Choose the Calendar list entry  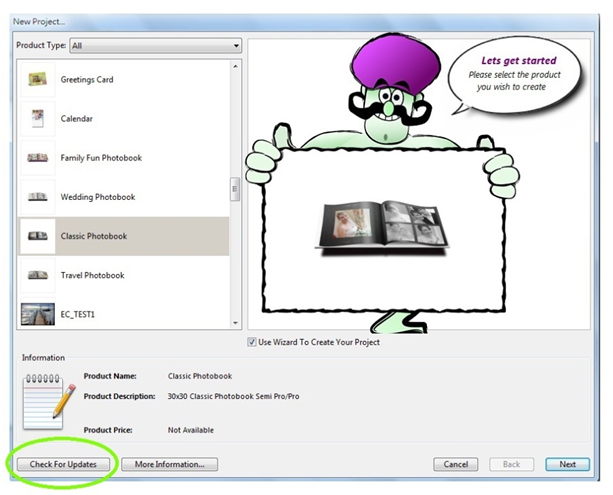pyautogui.click(x=124, y=118)
